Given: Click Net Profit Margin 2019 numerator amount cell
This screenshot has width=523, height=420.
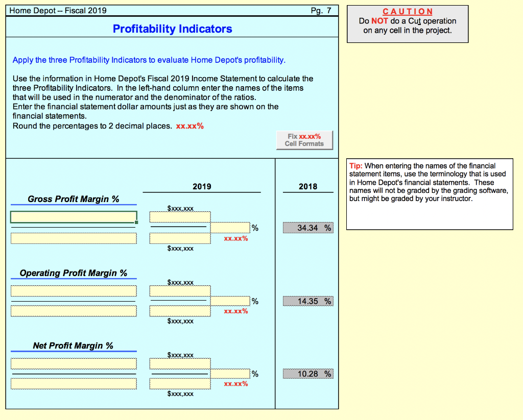Looking at the screenshot, I should [x=180, y=364].
